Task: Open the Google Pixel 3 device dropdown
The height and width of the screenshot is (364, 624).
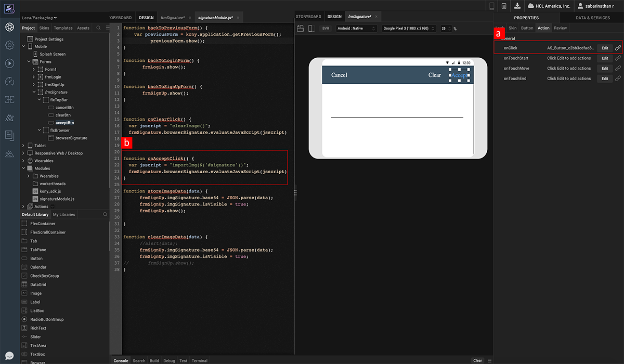Action: (409, 29)
